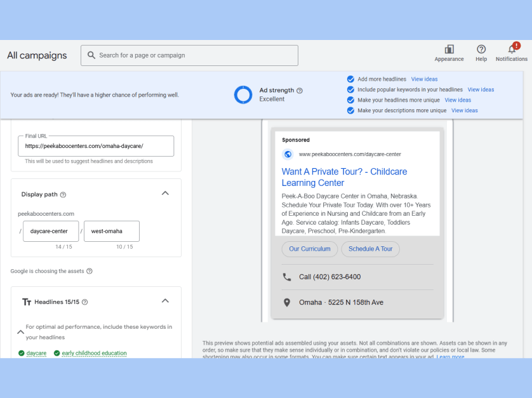This screenshot has height=398, width=532.
Task: Collapse the keyword suggestions chevron
Action: click(20, 332)
